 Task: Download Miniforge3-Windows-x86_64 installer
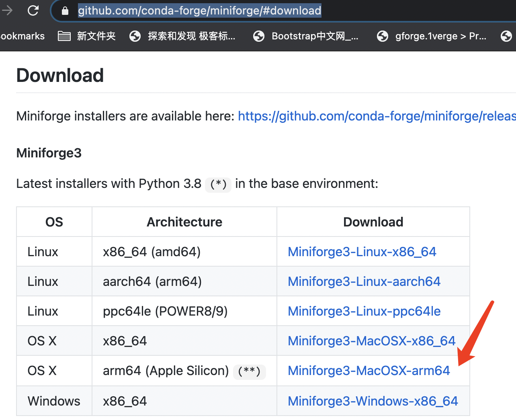pyautogui.click(x=372, y=401)
